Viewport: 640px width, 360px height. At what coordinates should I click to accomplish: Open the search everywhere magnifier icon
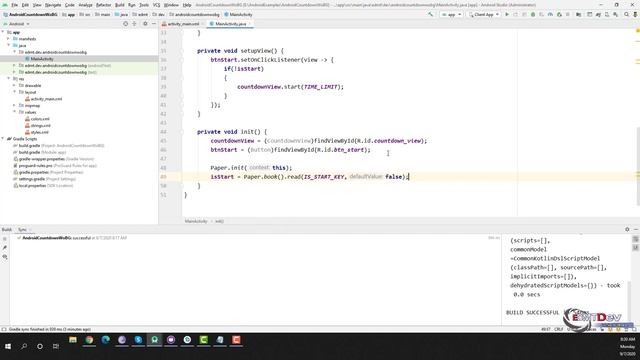627,14
